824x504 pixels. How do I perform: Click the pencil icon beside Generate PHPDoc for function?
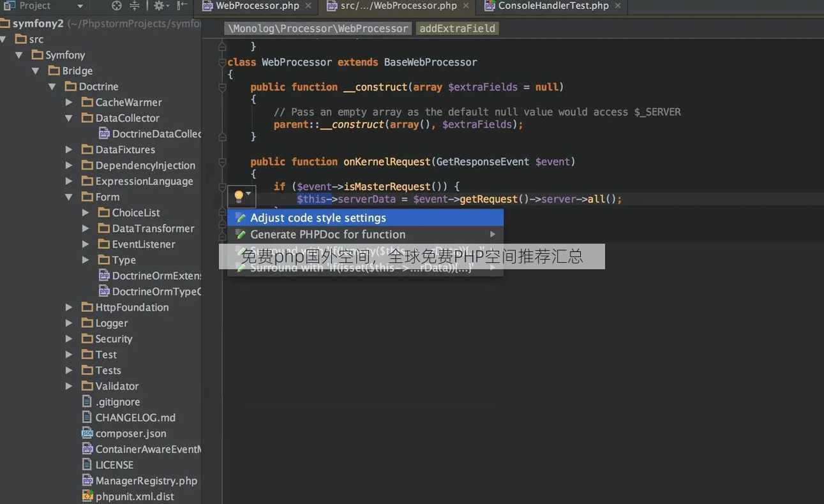[x=241, y=235]
